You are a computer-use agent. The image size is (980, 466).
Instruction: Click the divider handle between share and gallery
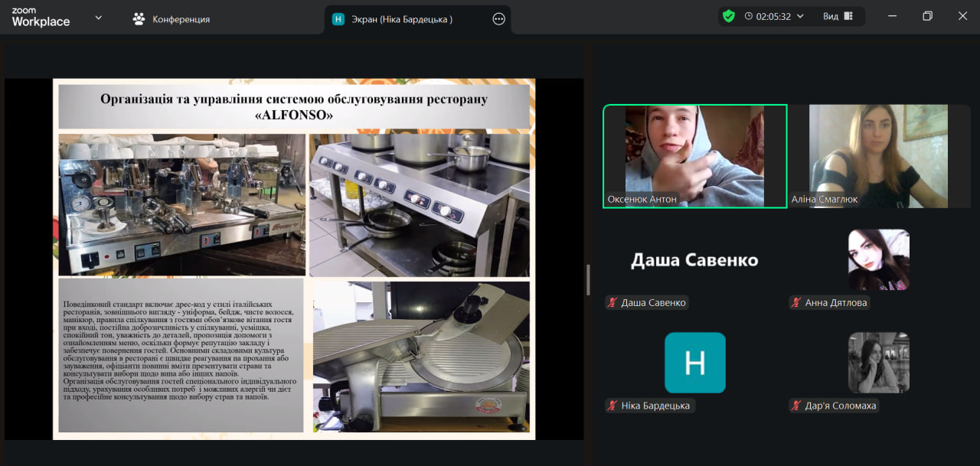click(x=588, y=280)
